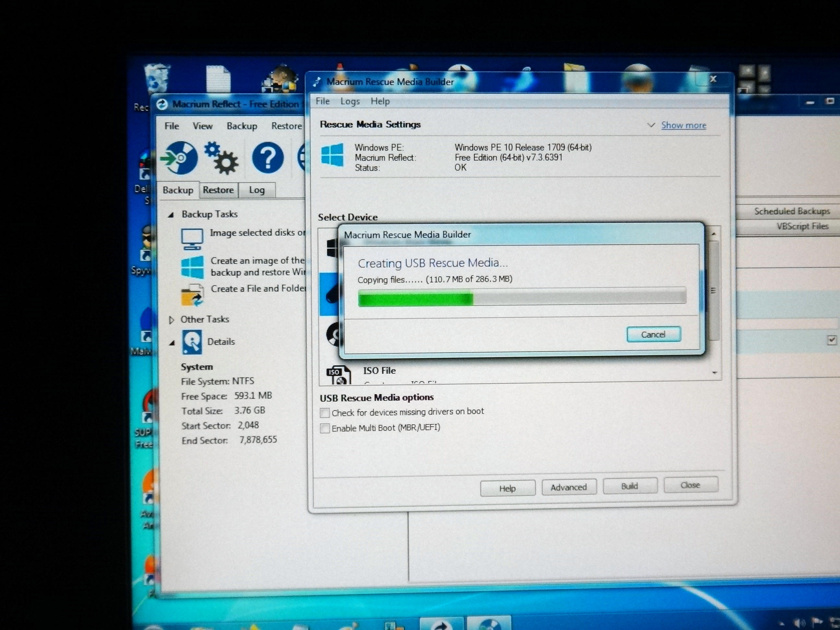Click the Help button in Rescue Media Builder

coord(507,488)
